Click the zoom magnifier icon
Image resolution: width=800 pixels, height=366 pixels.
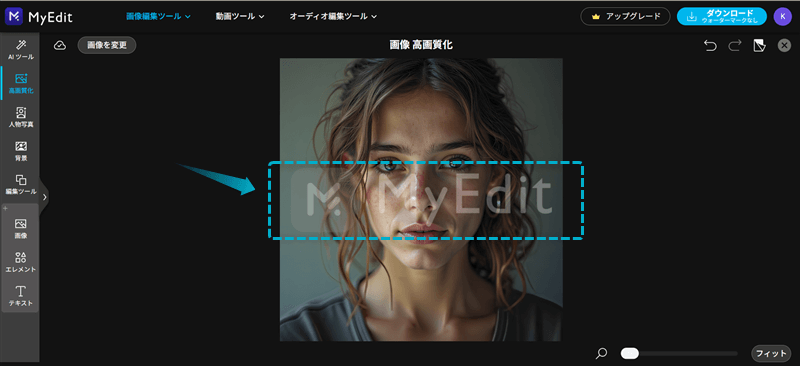pyautogui.click(x=602, y=353)
